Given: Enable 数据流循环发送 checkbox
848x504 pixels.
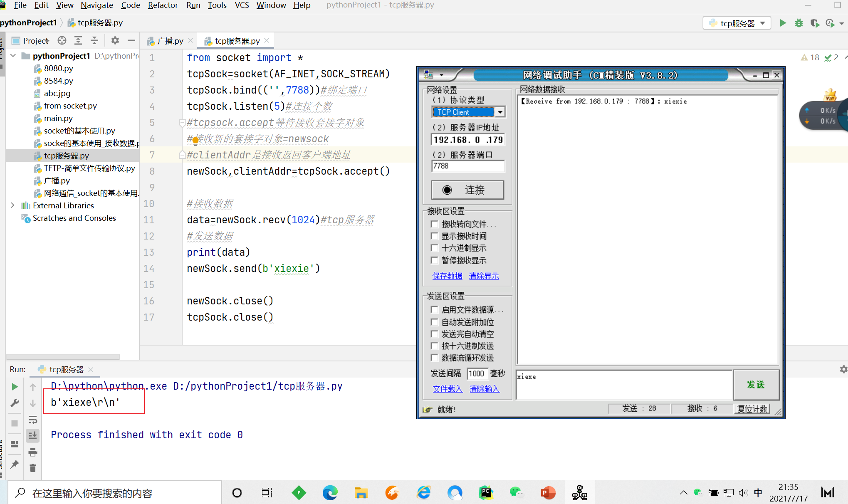Looking at the screenshot, I should (435, 358).
